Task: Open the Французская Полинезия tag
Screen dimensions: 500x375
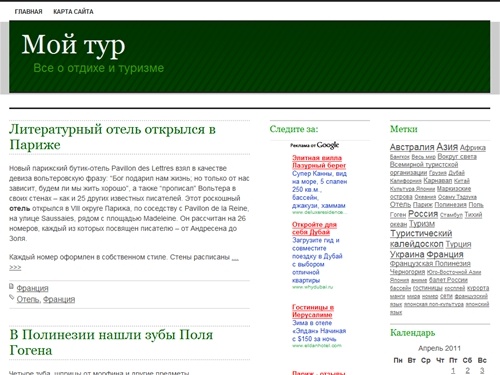Action: pyautogui.click(x=430, y=264)
